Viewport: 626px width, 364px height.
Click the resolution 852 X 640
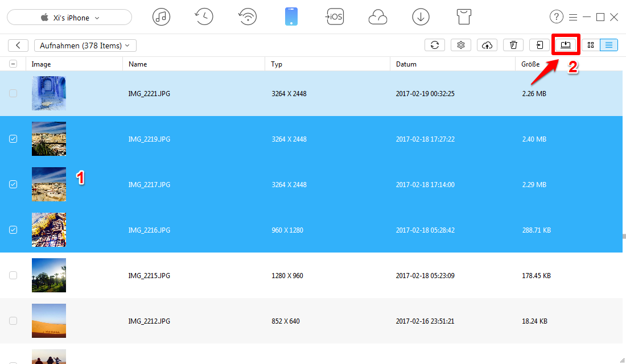(x=286, y=321)
